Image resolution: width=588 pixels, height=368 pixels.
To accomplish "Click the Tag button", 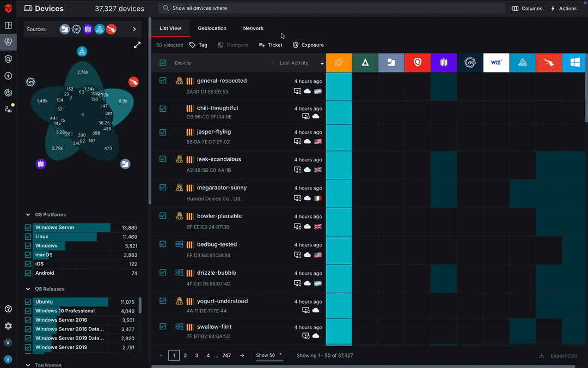I will (x=198, y=45).
